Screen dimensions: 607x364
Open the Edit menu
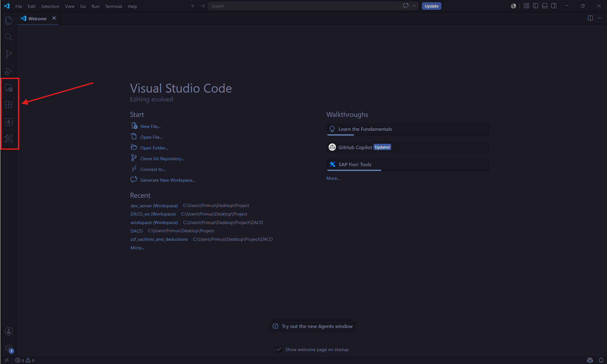tap(31, 6)
